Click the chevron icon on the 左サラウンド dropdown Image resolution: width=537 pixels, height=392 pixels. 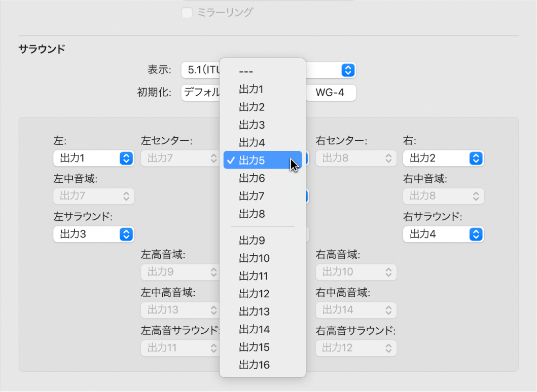pyautogui.click(x=125, y=234)
